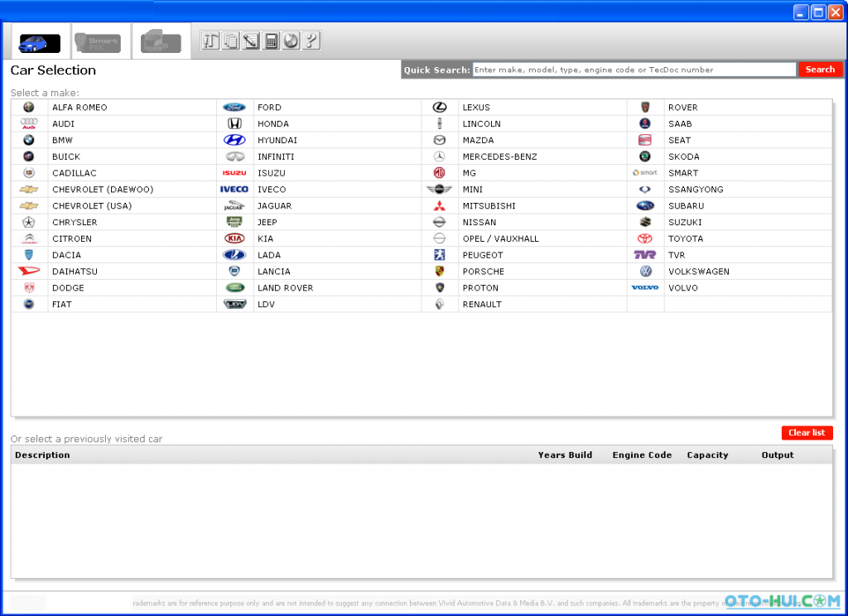Choose the Toyota red logo
This screenshot has height=616, width=848.
(645, 238)
